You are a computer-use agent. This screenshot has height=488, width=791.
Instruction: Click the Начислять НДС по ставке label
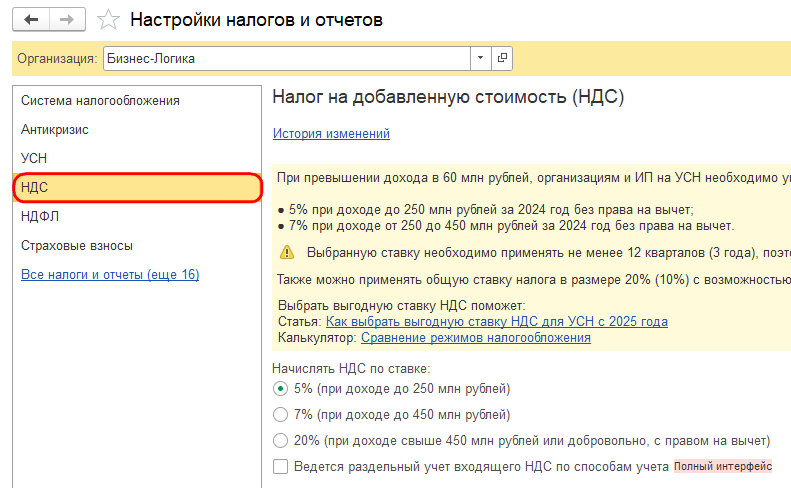point(351,369)
